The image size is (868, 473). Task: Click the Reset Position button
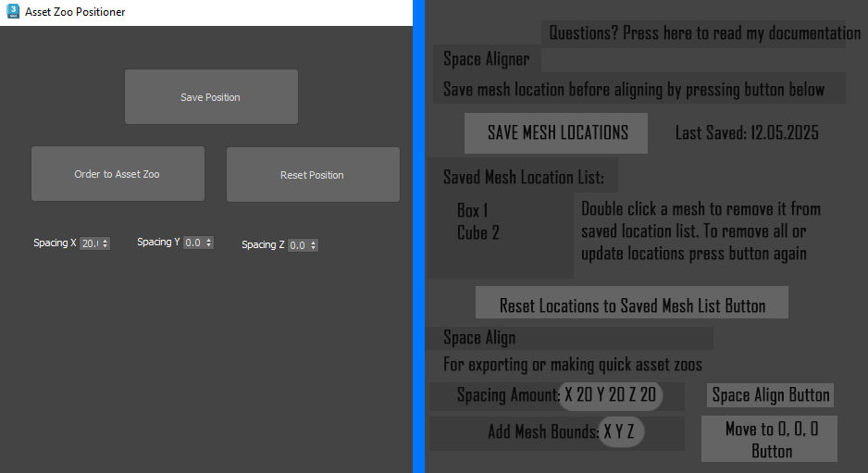coord(313,174)
